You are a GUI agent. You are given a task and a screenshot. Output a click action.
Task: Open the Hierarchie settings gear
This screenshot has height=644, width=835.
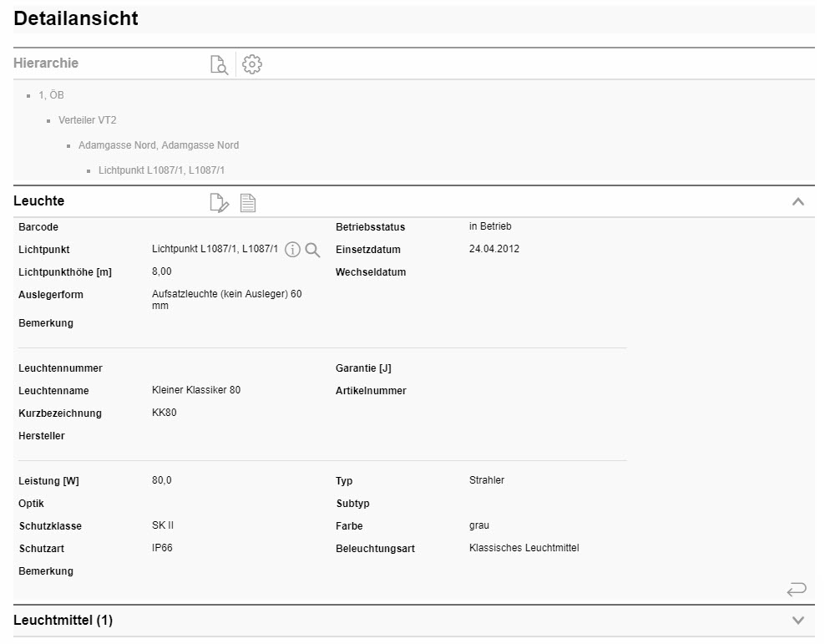pyautogui.click(x=251, y=64)
